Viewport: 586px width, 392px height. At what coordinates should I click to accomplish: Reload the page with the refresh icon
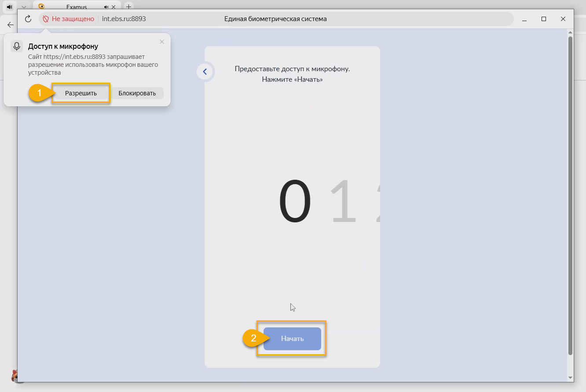coord(28,19)
